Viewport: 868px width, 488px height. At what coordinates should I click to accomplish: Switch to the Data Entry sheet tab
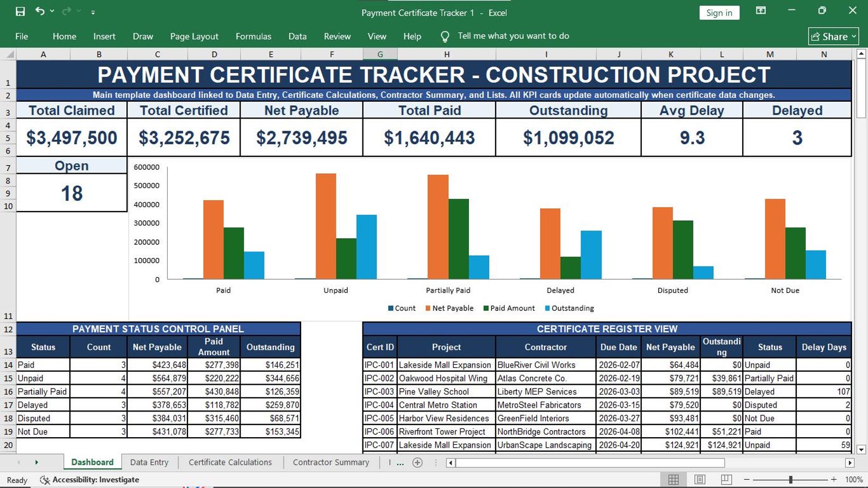pyautogui.click(x=149, y=462)
